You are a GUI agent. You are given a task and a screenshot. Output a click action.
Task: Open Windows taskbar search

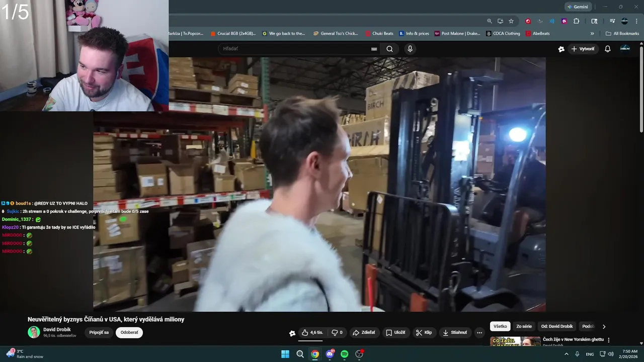tap(300, 354)
